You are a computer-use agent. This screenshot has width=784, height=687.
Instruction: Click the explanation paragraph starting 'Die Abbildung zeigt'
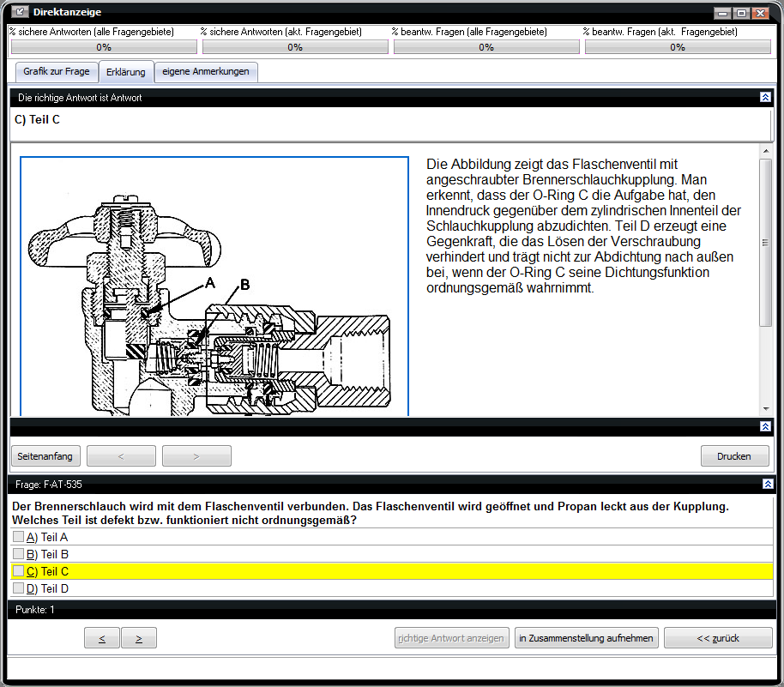tap(583, 226)
